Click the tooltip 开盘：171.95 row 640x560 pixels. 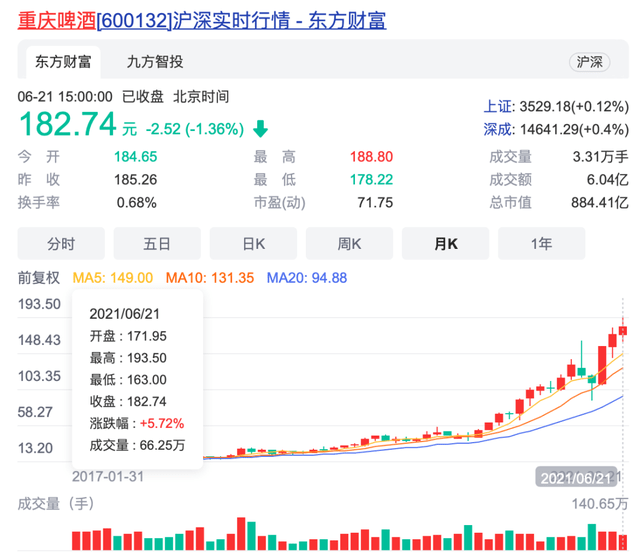(128, 336)
